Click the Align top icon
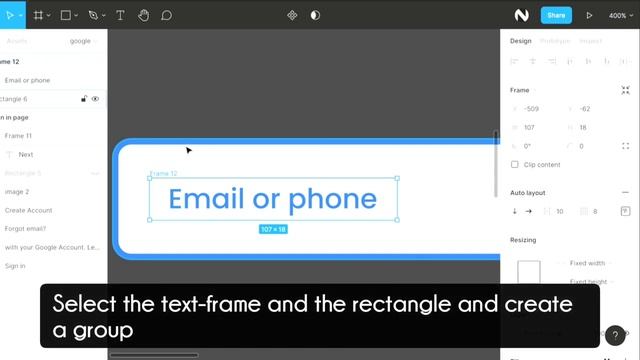This screenshot has width=640, height=360. point(570,61)
